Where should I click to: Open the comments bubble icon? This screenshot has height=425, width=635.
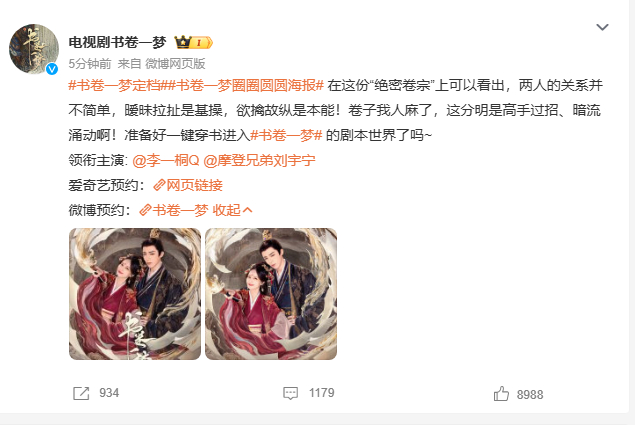click(x=290, y=393)
